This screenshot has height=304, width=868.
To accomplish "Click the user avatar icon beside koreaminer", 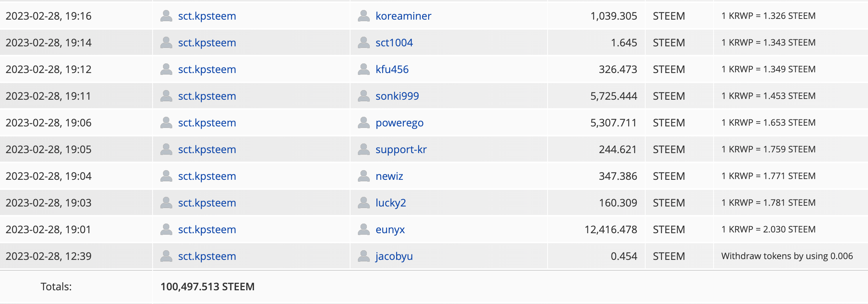I will (x=363, y=16).
